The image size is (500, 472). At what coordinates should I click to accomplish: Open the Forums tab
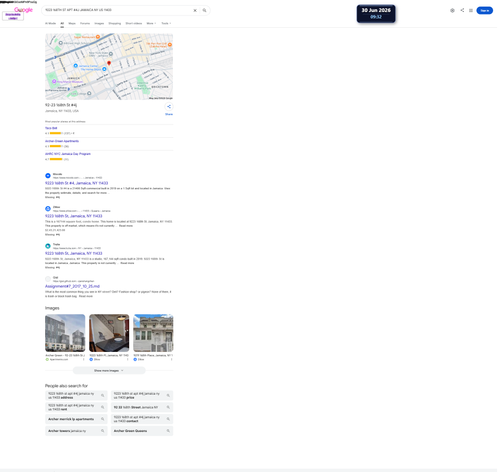pyautogui.click(x=85, y=24)
